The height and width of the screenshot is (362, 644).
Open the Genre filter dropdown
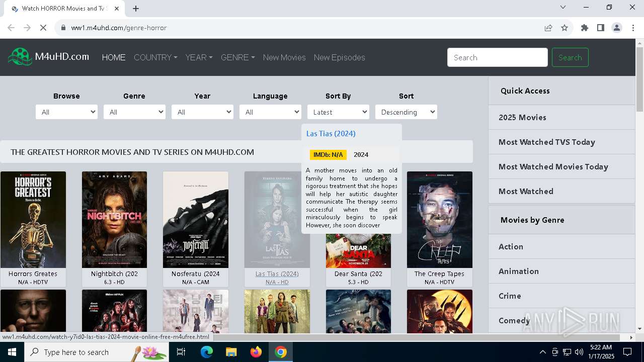click(x=134, y=112)
